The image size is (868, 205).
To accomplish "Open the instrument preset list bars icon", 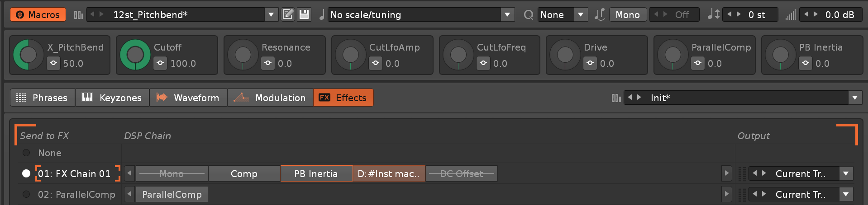I will 79,15.
